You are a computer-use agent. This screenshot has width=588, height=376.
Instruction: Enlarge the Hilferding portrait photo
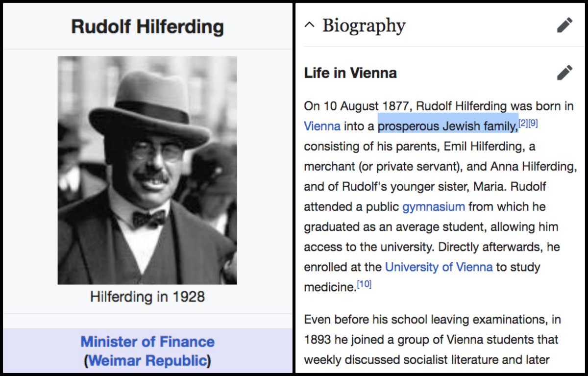tap(147, 170)
